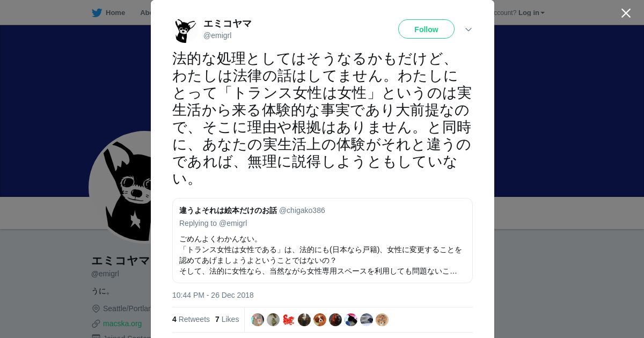Screen dimensions: 644x338
Task: Open the first liker's avatar
Action: coord(258,320)
